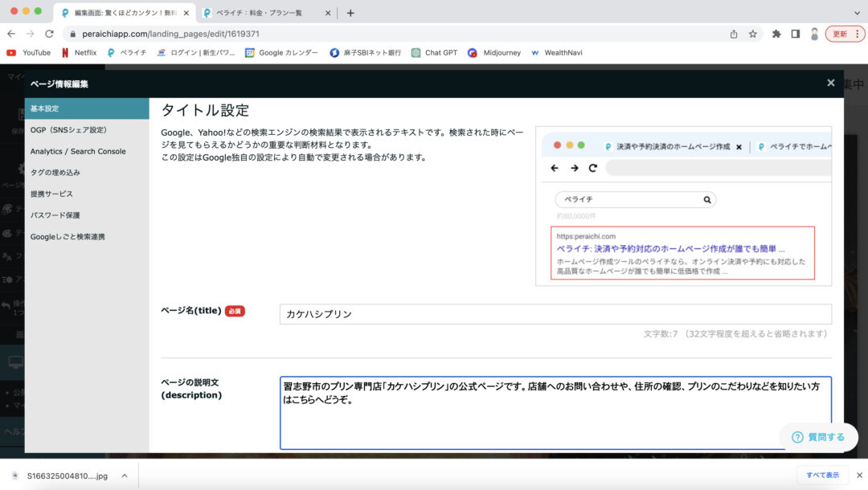Share this page via share icon
868x490 pixels.
coord(734,34)
